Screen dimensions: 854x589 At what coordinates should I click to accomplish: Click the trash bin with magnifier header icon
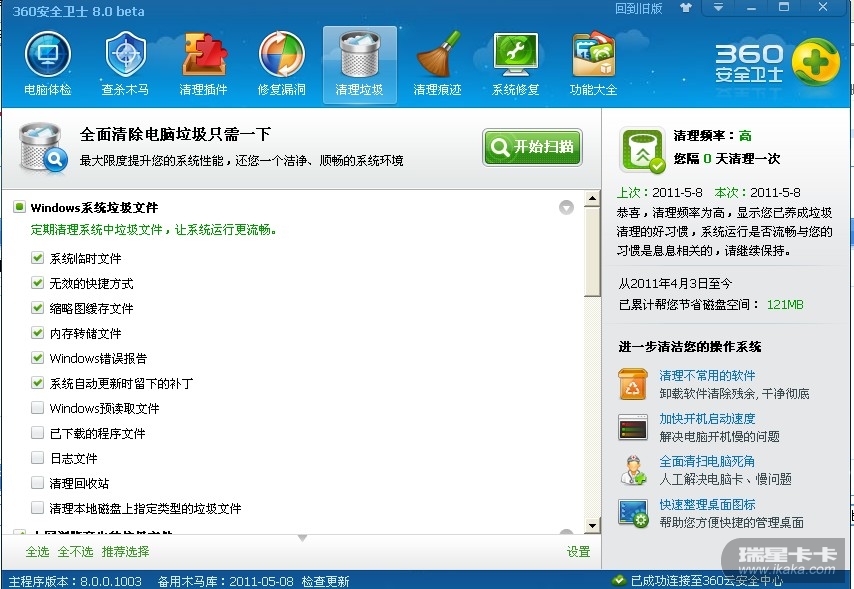(42, 148)
